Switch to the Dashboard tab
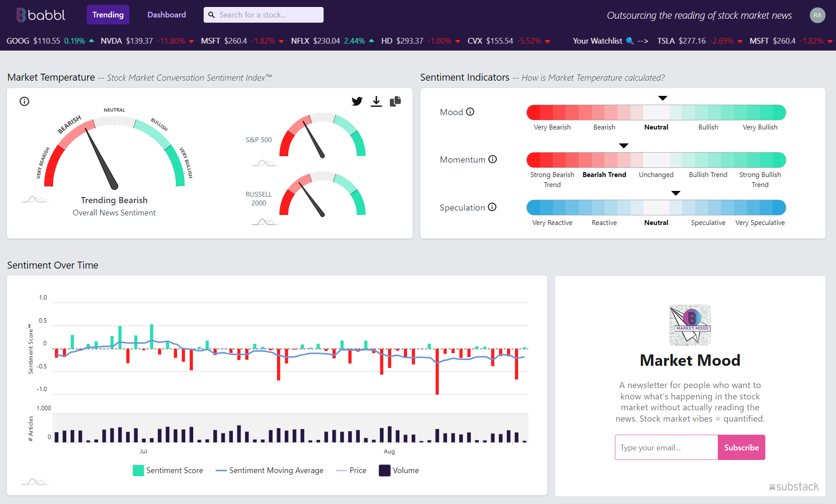The image size is (836, 504). tap(167, 15)
